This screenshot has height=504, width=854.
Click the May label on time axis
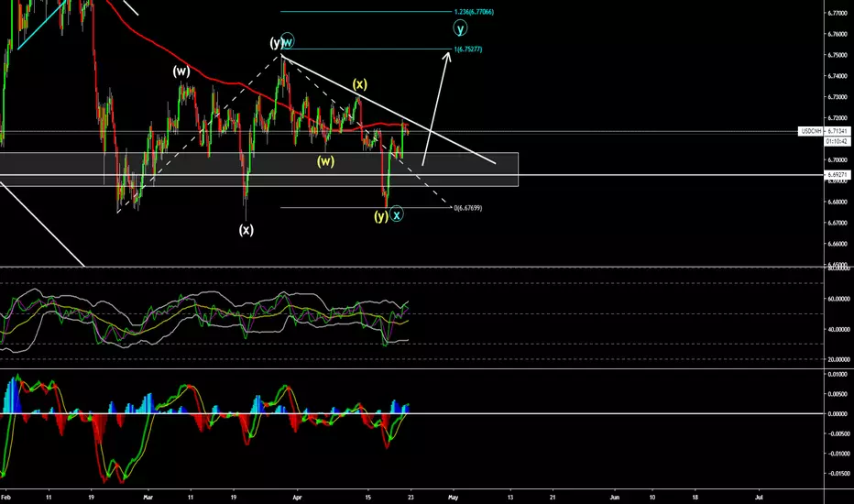tap(454, 497)
